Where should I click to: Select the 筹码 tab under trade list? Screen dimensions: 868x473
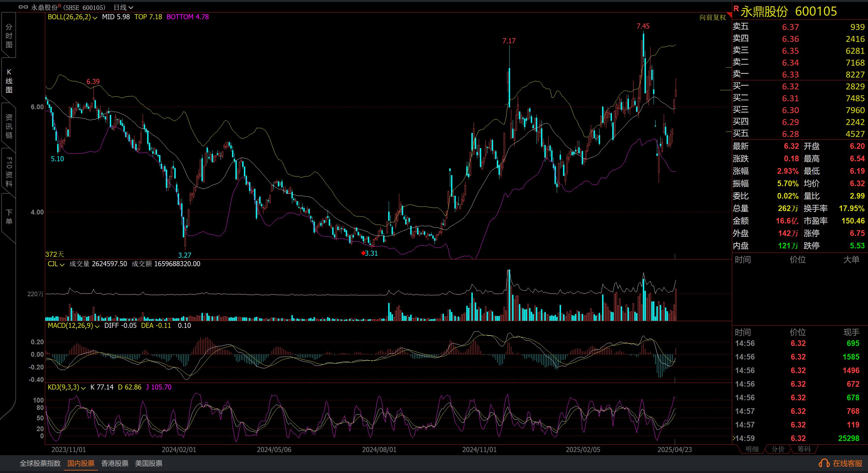pyautogui.click(x=804, y=449)
